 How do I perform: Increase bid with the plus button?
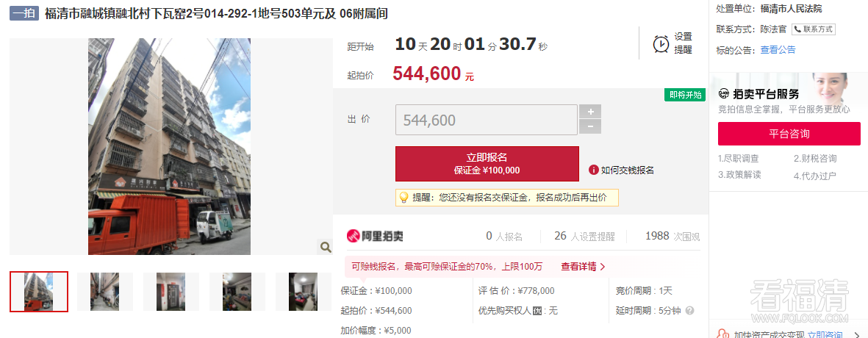[x=590, y=111]
